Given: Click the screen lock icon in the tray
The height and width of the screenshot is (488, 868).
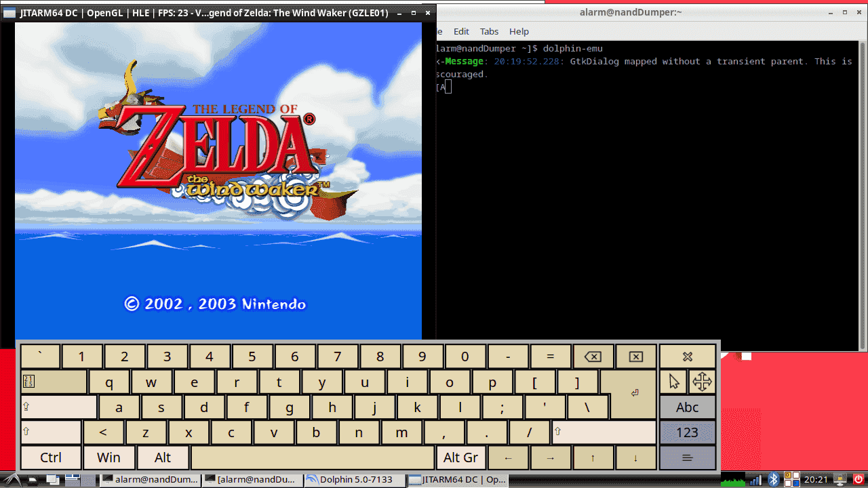Looking at the screenshot, I should coord(840,480).
